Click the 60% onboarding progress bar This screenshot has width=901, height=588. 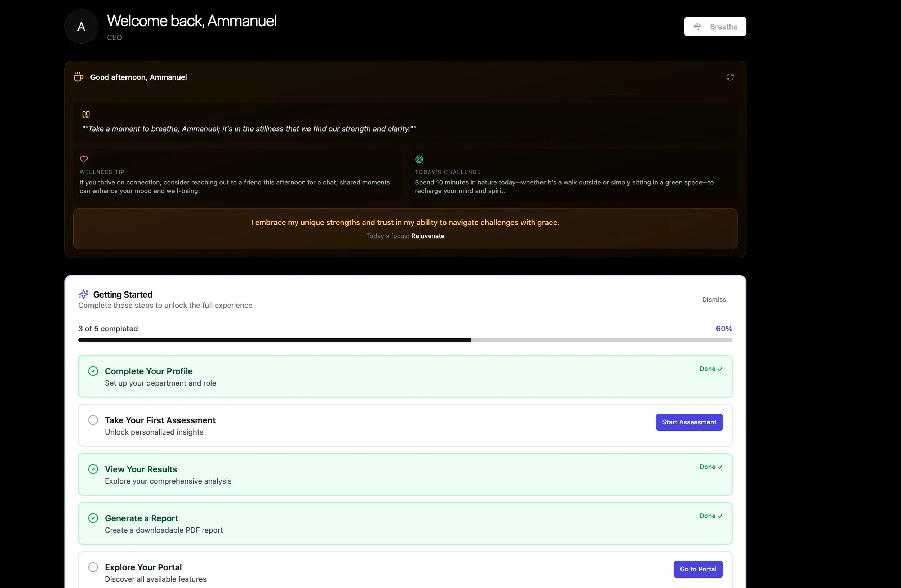click(405, 340)
